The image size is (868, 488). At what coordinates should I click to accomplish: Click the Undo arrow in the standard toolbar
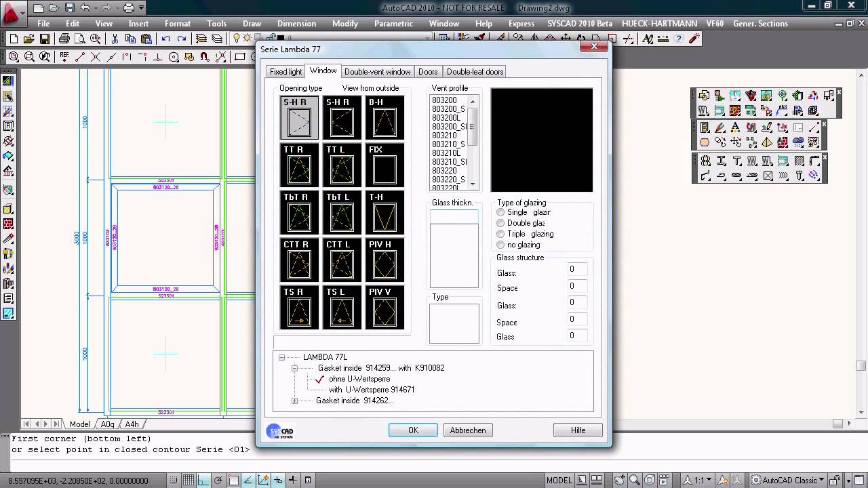[x=166, y=39]
